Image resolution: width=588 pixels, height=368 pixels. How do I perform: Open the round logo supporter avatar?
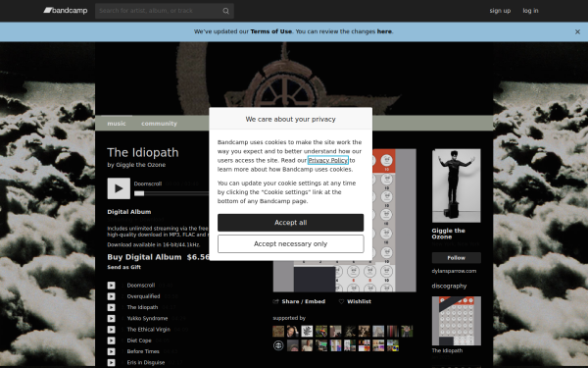278,345
